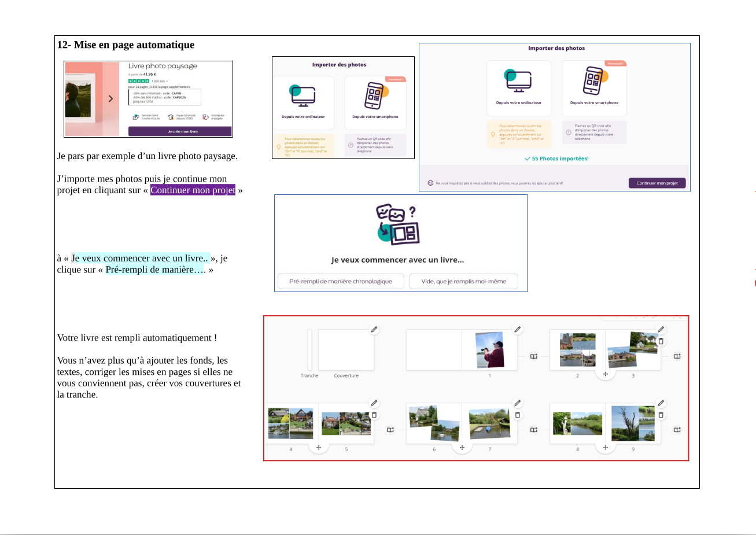Screen dimensions: 756x535
Task: Click the QR smartphone icon in large import panel
Action: [594, 81]
